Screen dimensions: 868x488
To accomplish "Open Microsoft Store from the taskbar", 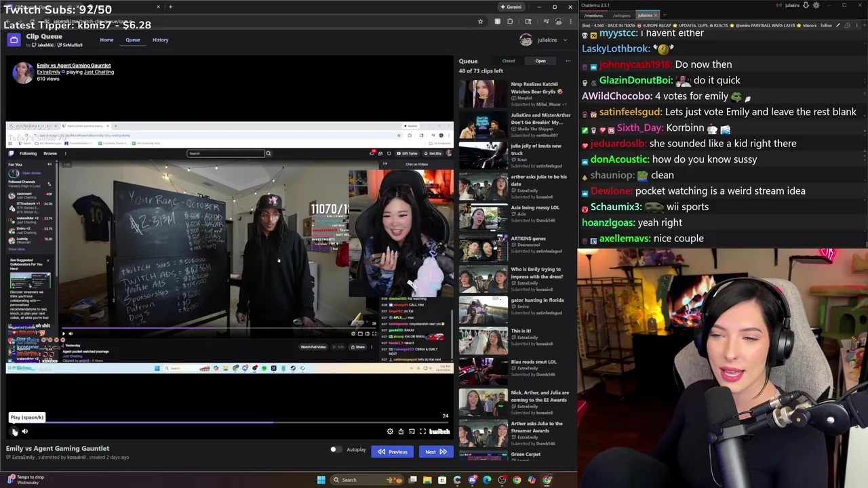I will tap(442, 480).
